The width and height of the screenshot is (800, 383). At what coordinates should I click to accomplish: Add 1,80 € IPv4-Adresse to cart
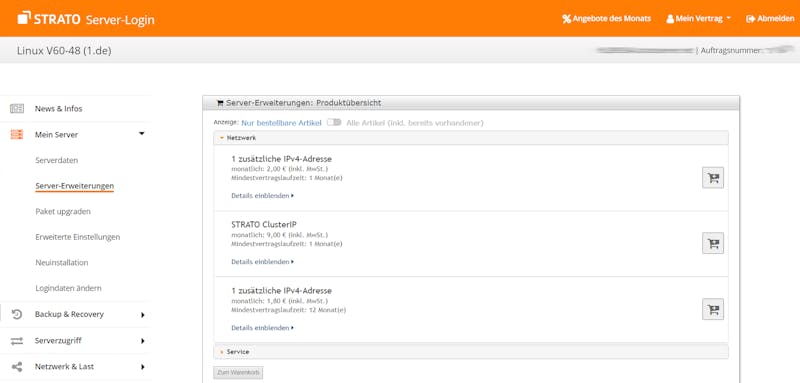pyautogui.click(x=713, y=309)
